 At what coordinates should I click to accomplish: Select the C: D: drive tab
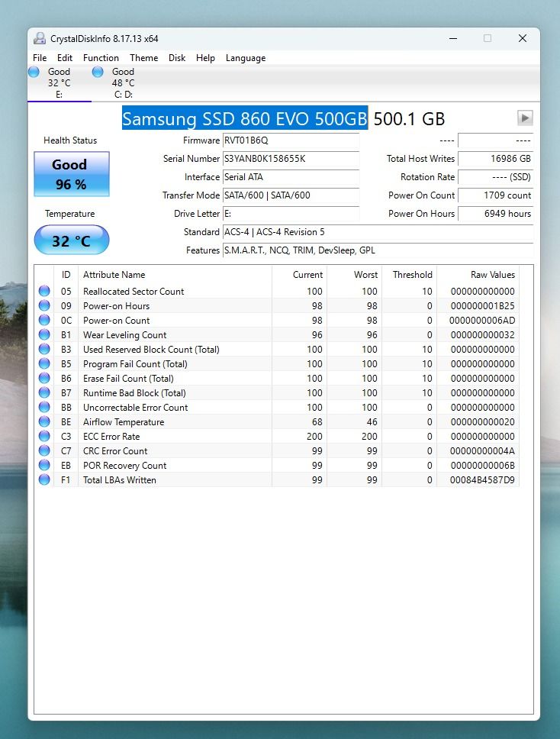[x=123, y=83]
